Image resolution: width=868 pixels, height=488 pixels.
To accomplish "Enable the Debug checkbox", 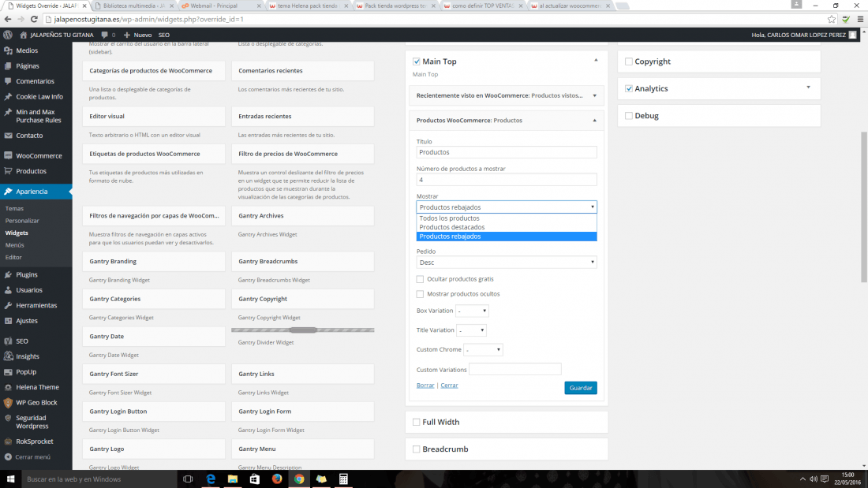I will click(x=628, y=116).
